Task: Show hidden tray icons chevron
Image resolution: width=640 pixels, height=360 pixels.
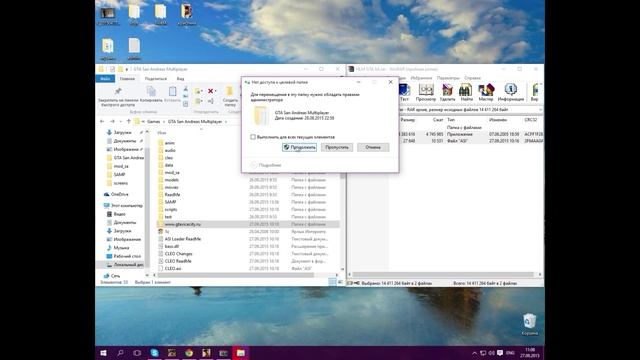Action: (474, 353)
